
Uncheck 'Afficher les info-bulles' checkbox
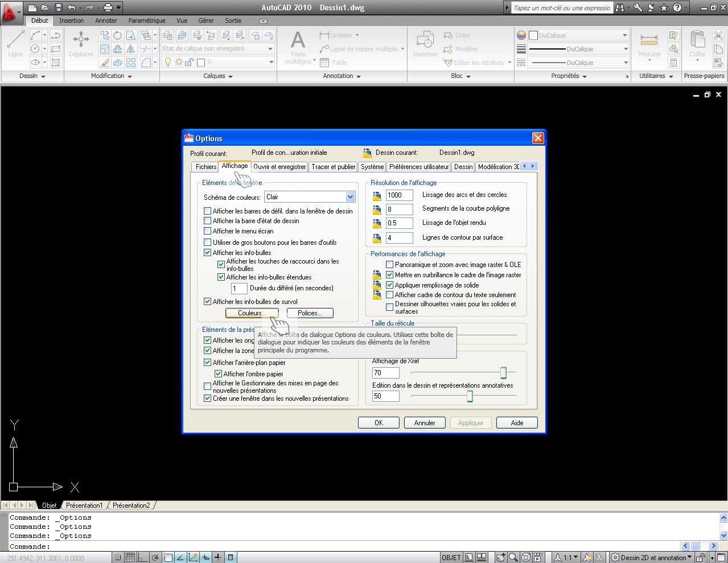coord(208,253)
